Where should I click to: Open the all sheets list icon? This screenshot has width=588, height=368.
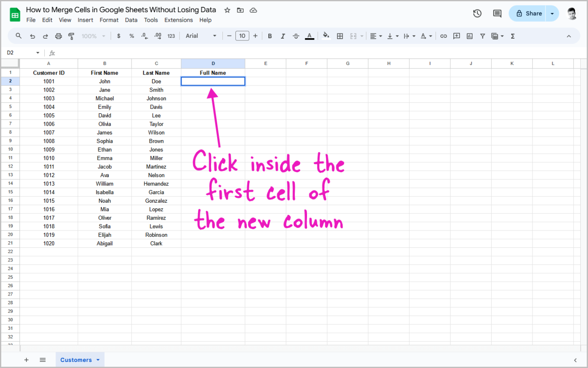43,360
